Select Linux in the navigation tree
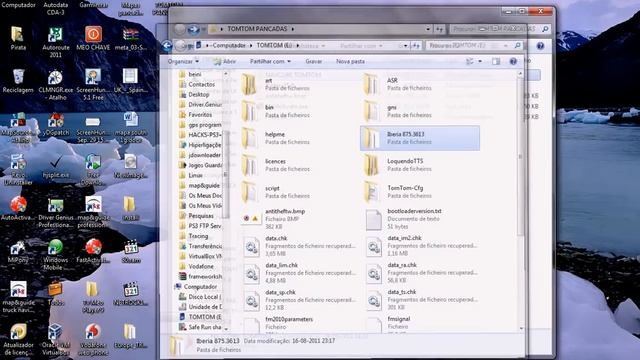 click(x=196, y=176)
